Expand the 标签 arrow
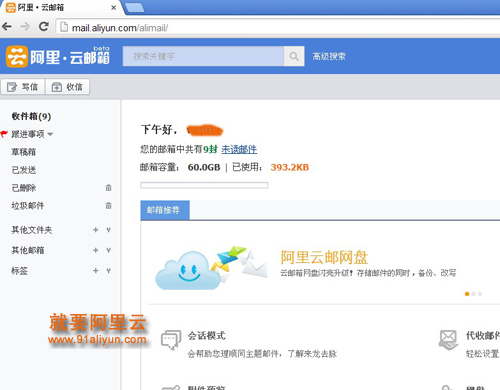The image size is (500, 390). pyautogui.click(x=108, y=271)
